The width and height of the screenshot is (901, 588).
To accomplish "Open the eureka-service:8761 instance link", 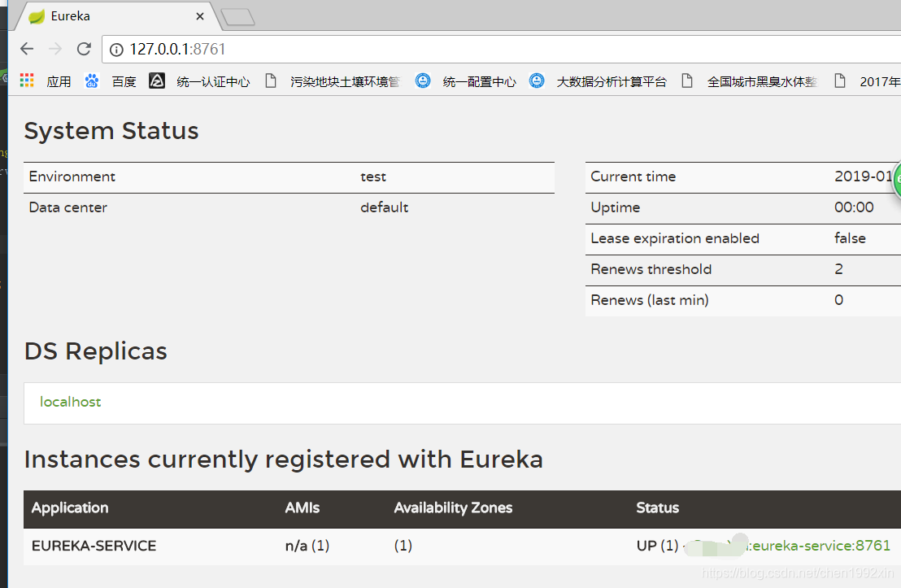I will [821, 546].
